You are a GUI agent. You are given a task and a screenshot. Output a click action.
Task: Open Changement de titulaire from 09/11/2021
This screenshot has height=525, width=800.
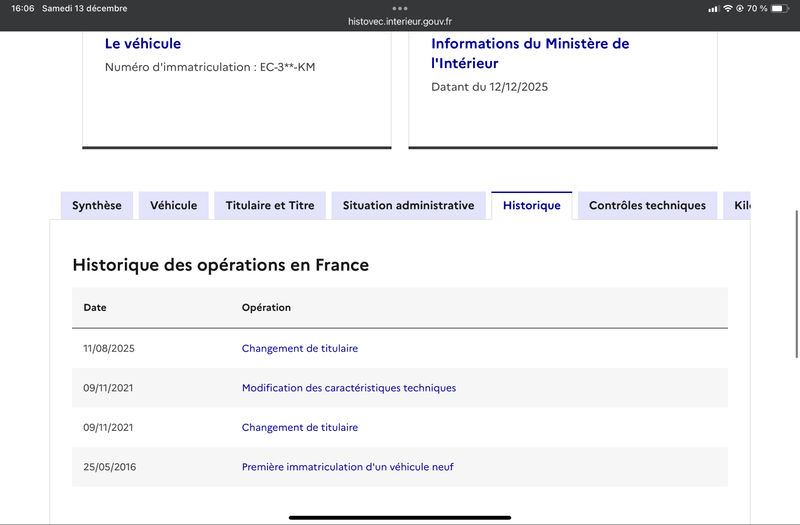[x=300, y=428]
